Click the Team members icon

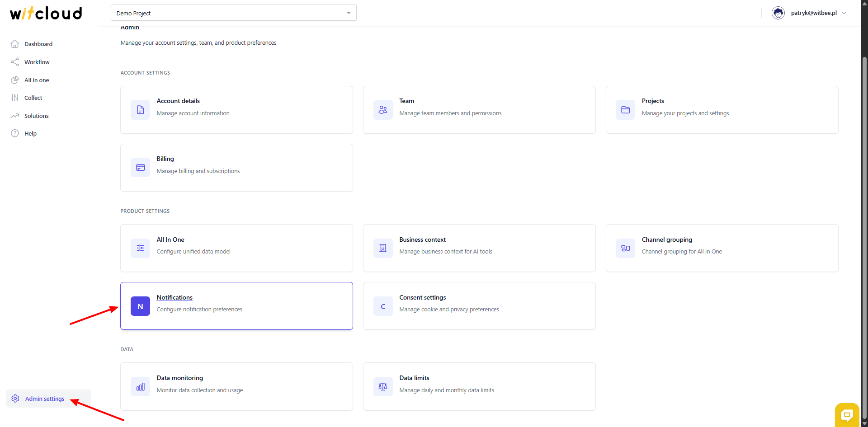point(383,110)
